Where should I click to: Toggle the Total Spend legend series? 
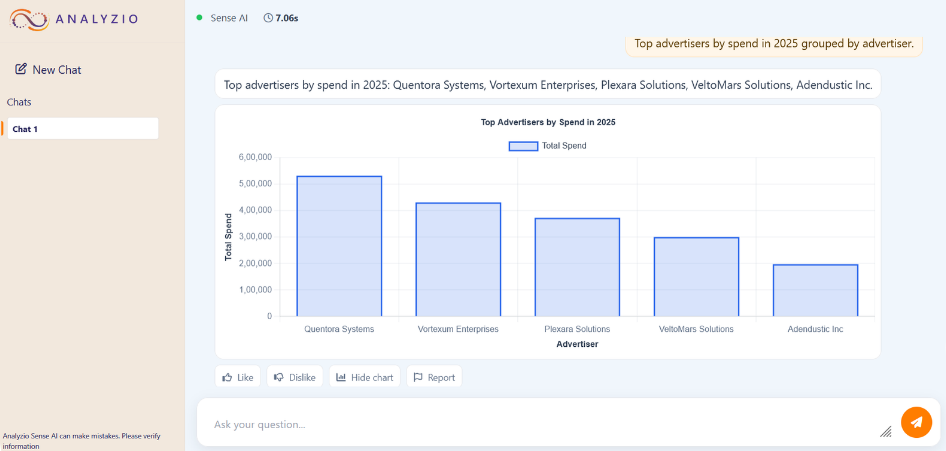[523, 146]
